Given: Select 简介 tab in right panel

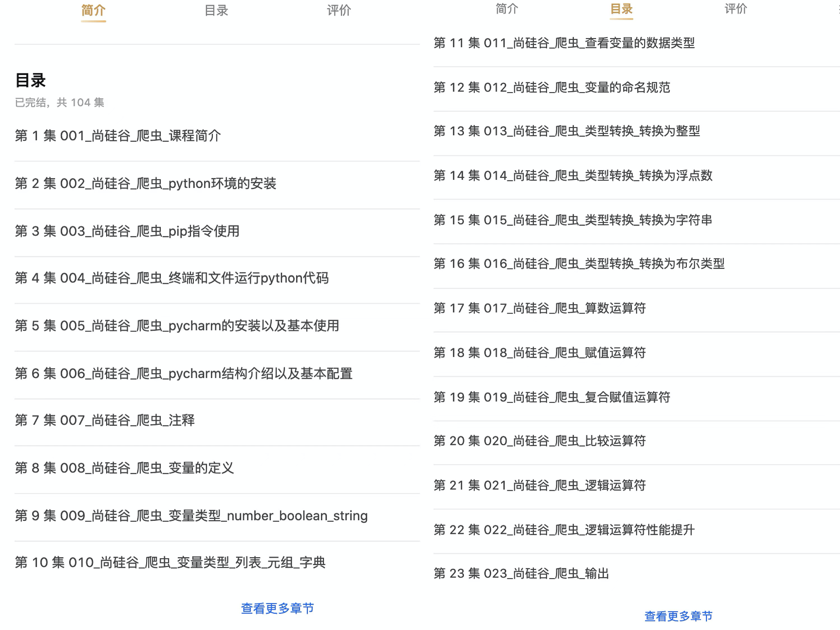Looking at the screenshot, I should (x=507, y=9).
